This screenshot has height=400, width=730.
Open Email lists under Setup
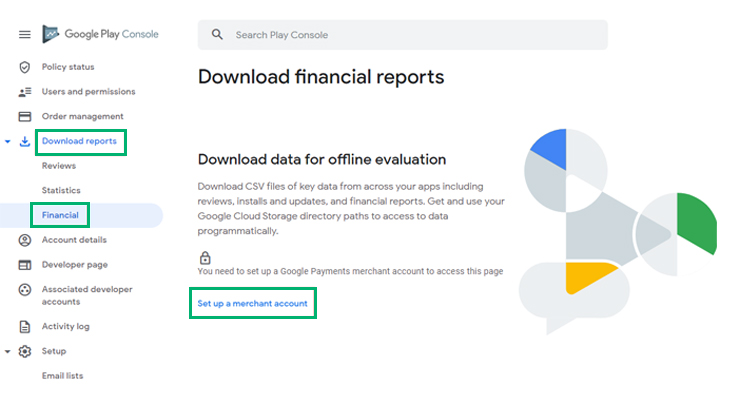(x=62, y=376)
